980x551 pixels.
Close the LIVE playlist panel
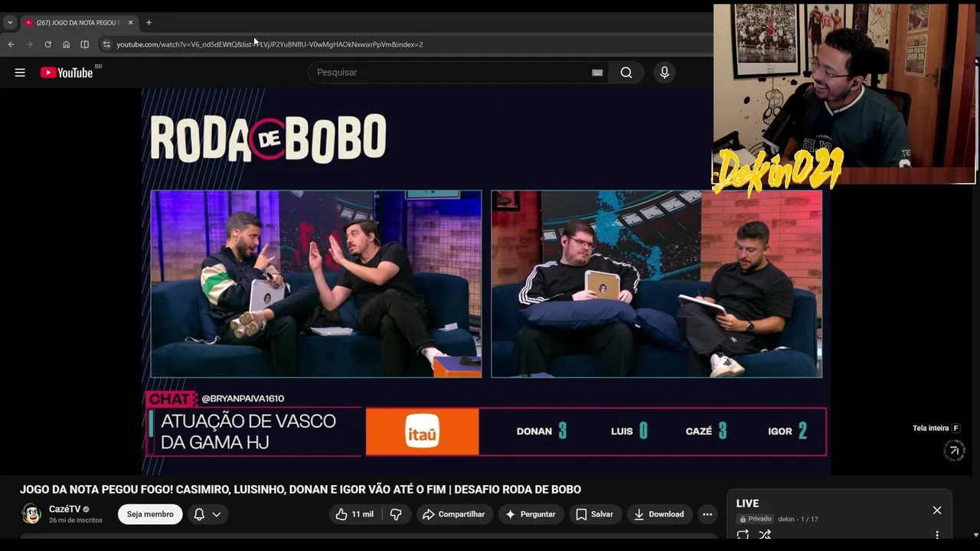(937, 510)
